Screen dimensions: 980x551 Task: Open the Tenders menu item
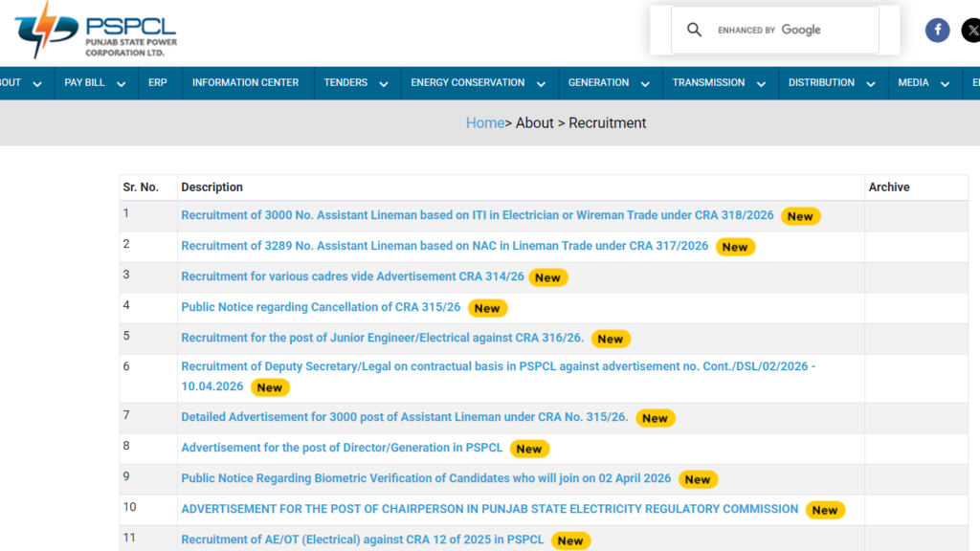tap(345, 82)
